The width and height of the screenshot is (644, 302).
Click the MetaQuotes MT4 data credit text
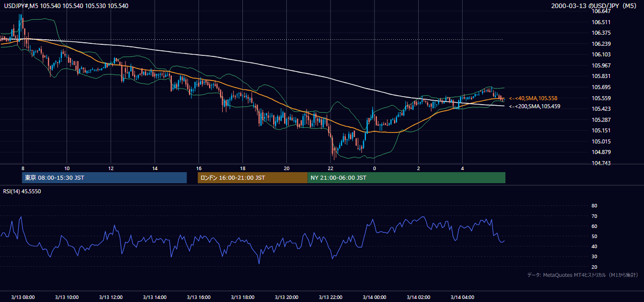[583, 275]
